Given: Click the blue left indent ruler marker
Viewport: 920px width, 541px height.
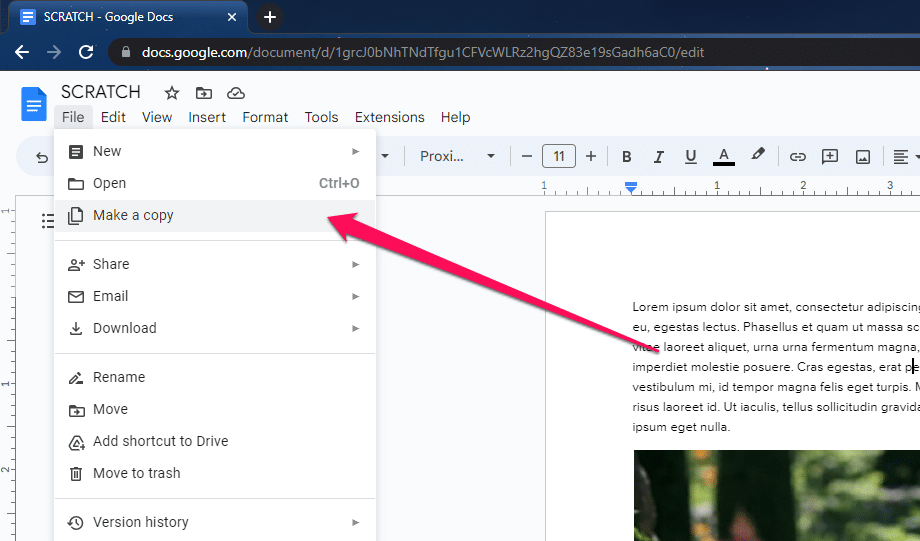Looking at the screenshot, I should point(631,188).
